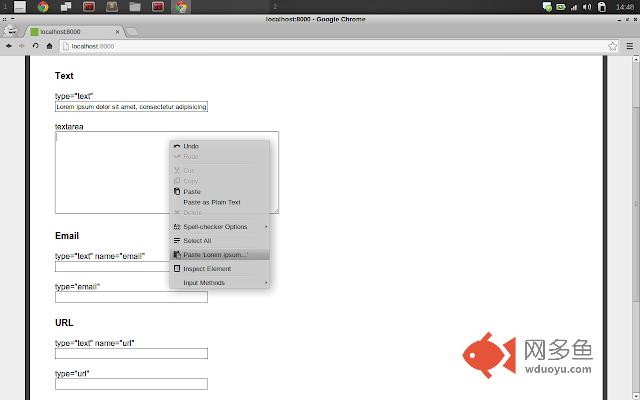Choose Undo in the context menu
The width and height of the screenshot is (640, 400).
point(191,146)
